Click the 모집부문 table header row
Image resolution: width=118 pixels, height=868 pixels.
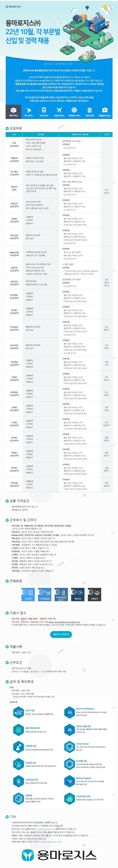pos(59,134)
